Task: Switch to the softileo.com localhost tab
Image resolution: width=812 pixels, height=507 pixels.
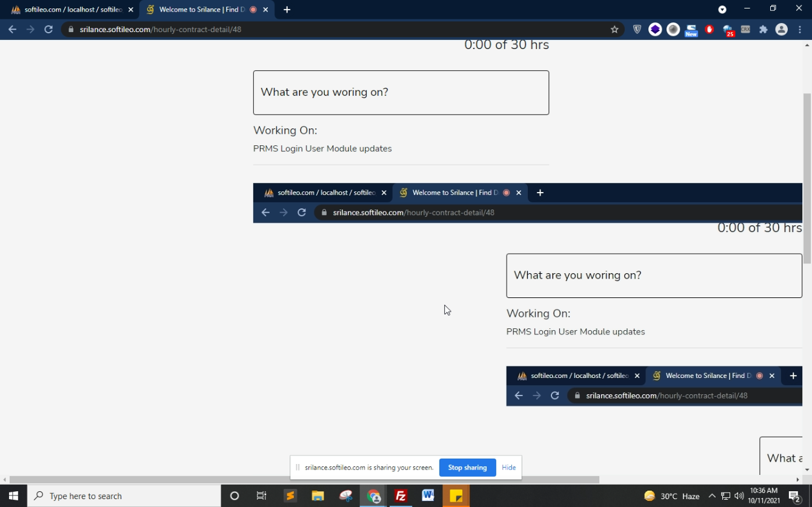Action: pyautogui.click(x=70, y=10)
